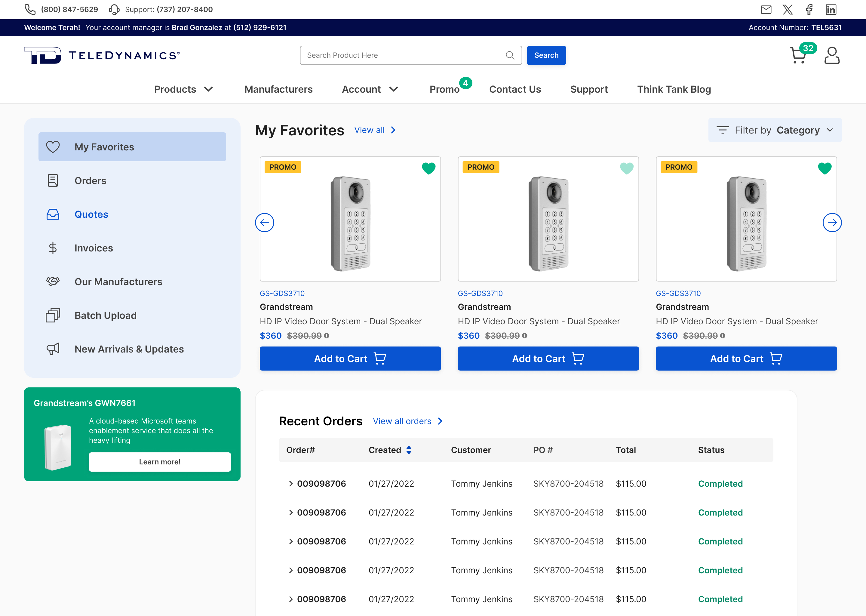866x616 pixels.
Task: Sort orders by Created column arrows
Action: 409,450
